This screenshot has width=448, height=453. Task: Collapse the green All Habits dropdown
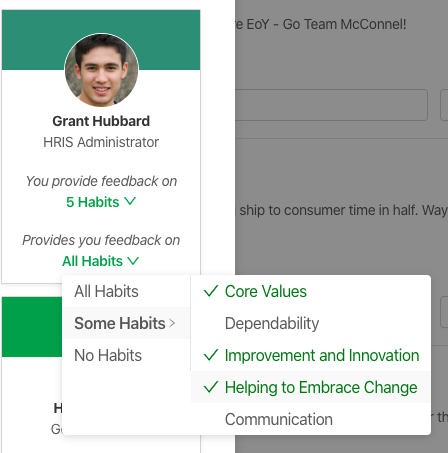click(x=101, y=261)
